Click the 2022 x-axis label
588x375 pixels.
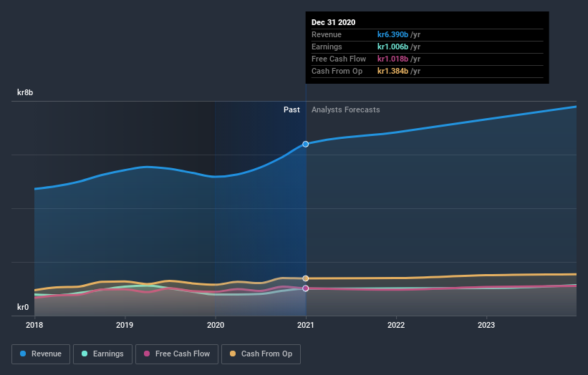click(396, 325)
